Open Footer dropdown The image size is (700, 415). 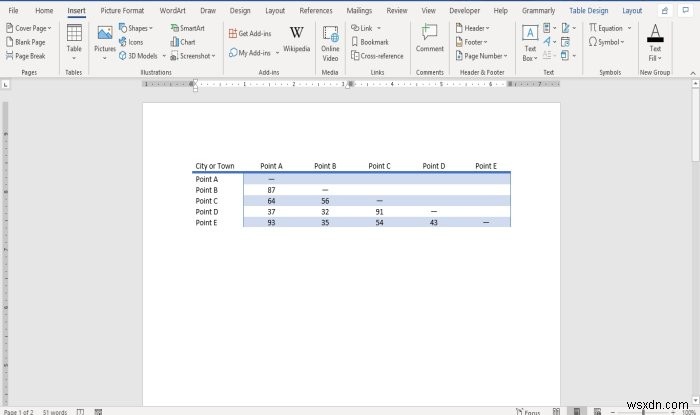[471, 42]
